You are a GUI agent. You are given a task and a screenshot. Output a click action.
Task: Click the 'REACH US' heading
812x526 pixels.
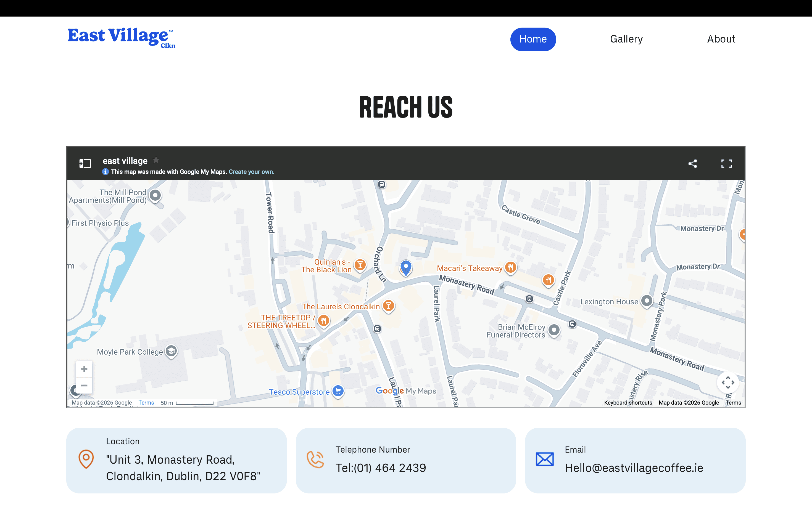coord(406,107)
